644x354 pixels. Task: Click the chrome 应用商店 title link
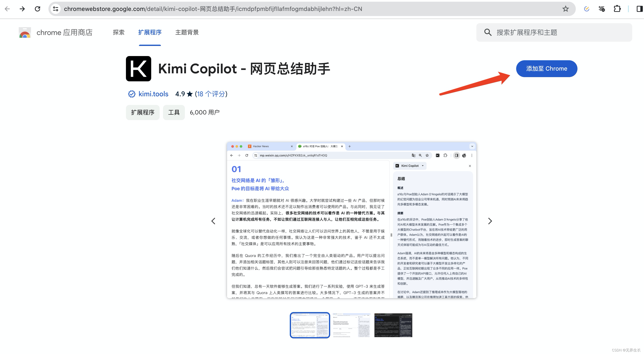point(64,32)
